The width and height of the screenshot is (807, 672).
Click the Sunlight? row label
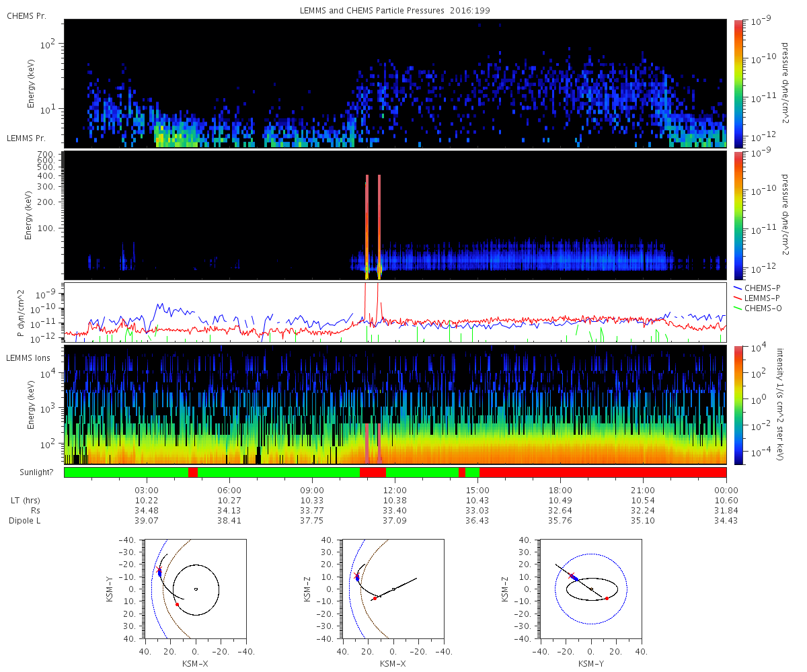[x=31, y=472]
